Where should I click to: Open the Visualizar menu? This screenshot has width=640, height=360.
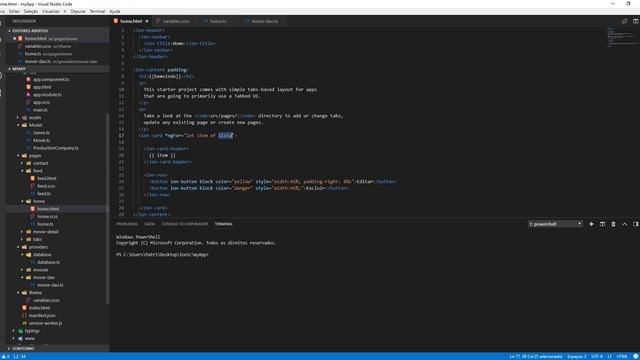tap(51, 11)
